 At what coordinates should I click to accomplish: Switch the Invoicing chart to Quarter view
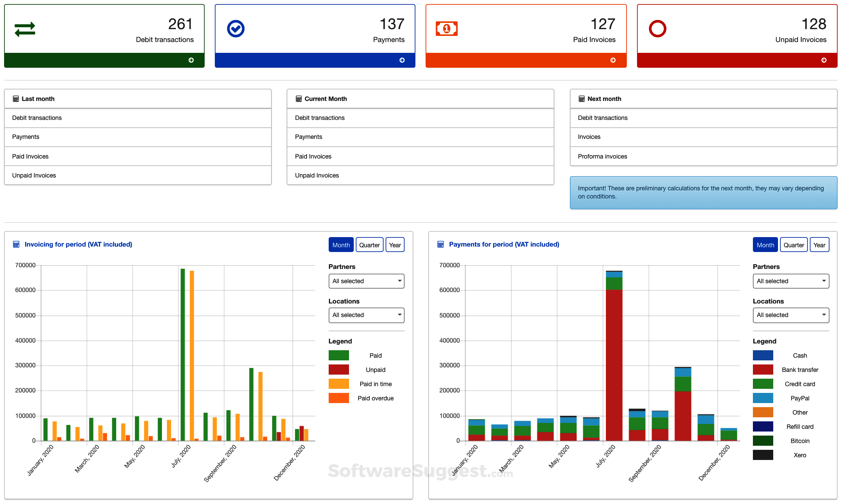(x=370, y=245)
